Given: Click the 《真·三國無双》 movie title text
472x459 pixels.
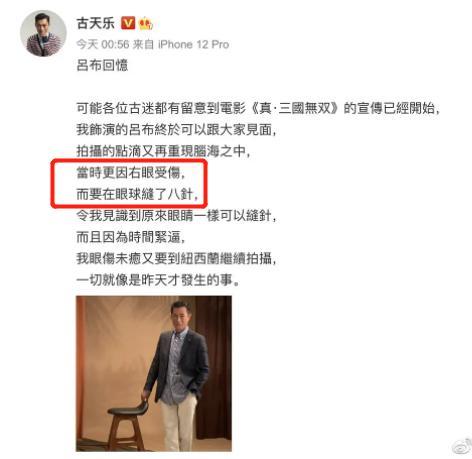Looking at the screenshot, I should (x=294, y=108).
